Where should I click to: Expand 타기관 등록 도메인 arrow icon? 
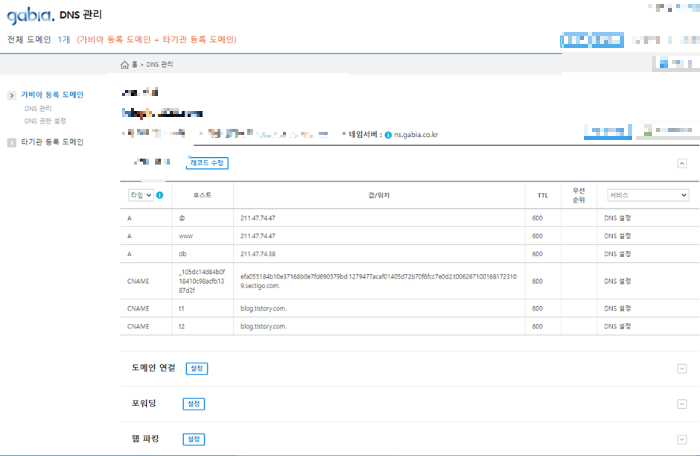pyautogui.click(x=12, y=142)
